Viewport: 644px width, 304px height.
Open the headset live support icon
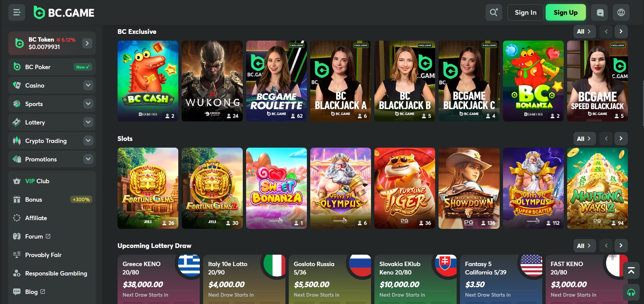click(x=631, y=292)
